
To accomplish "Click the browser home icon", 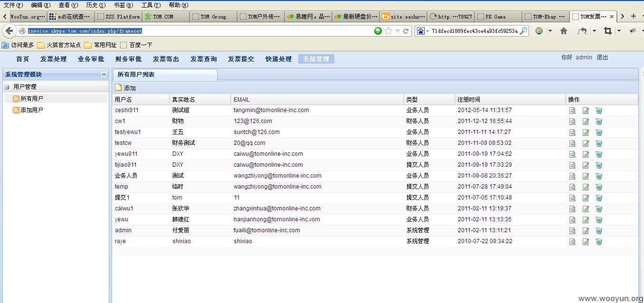I will coord(564,31).
